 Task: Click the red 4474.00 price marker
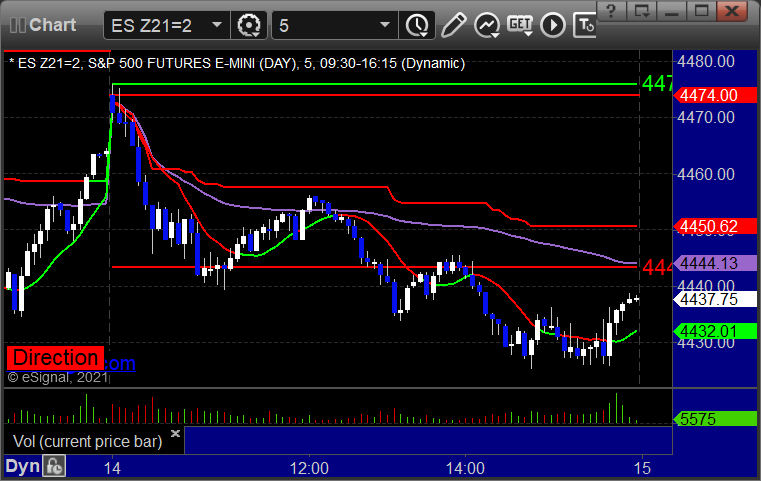pos(715,95)
